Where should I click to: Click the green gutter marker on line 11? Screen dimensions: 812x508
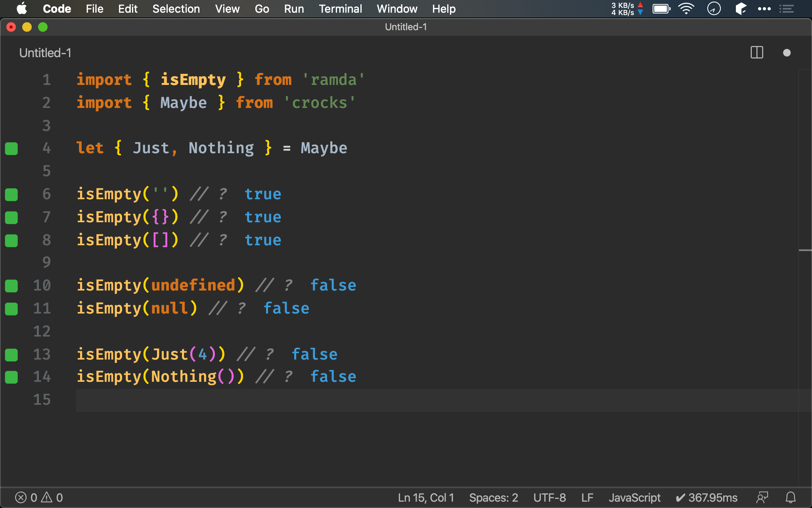point(11,309)
